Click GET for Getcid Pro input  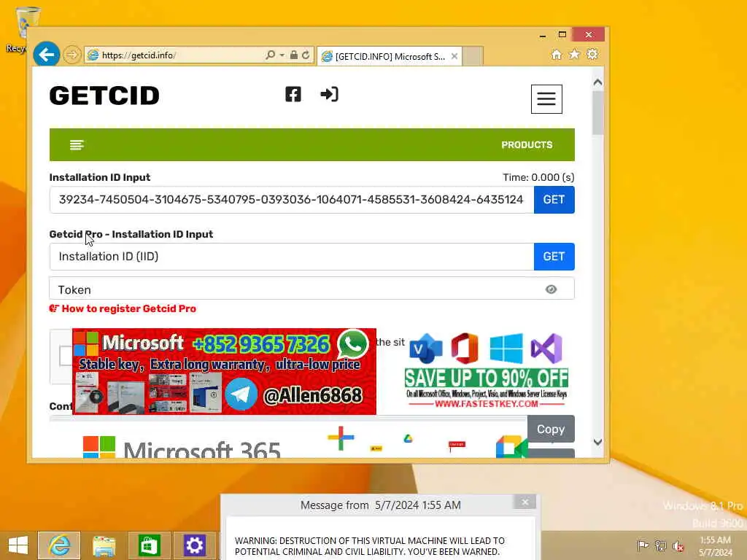coord(554,257)
